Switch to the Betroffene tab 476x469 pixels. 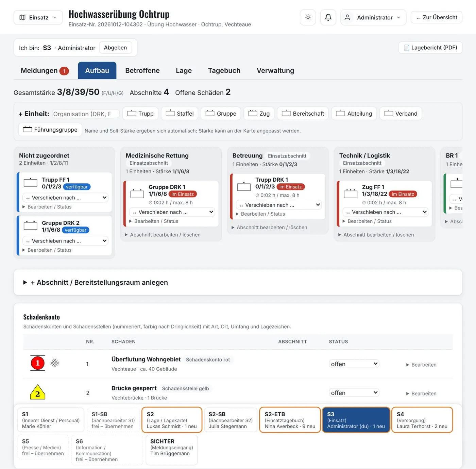142,70
